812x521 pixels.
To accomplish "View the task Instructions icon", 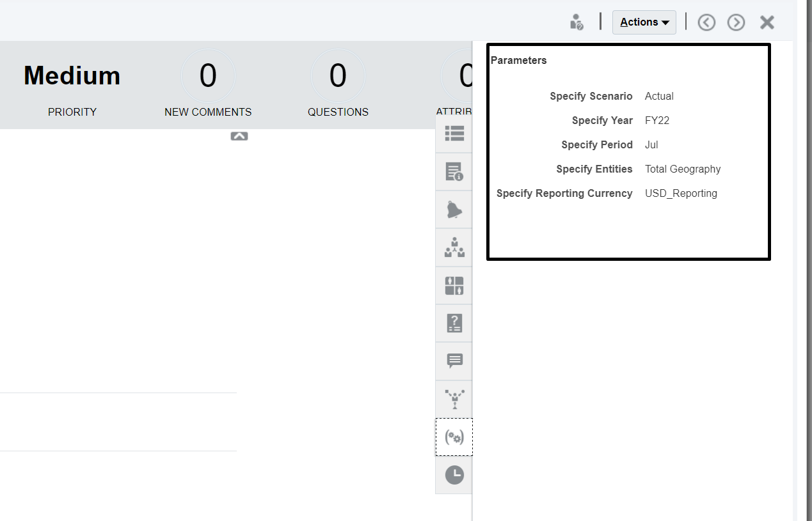I will pos(454,171).
